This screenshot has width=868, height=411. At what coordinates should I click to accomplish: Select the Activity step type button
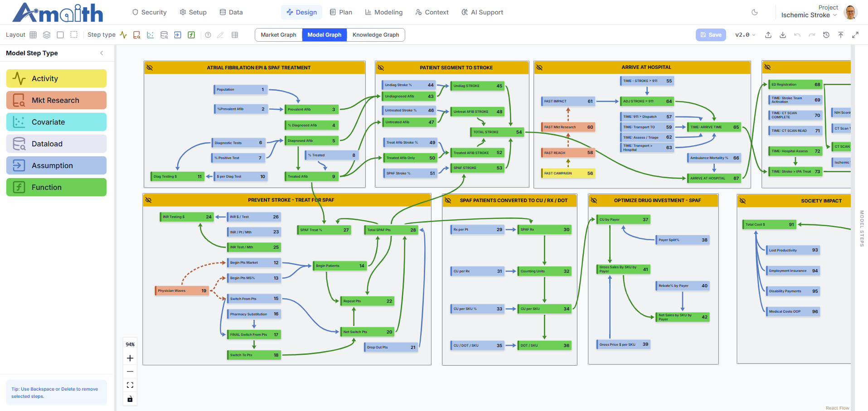pyautogui.click(x=56, y=78)
